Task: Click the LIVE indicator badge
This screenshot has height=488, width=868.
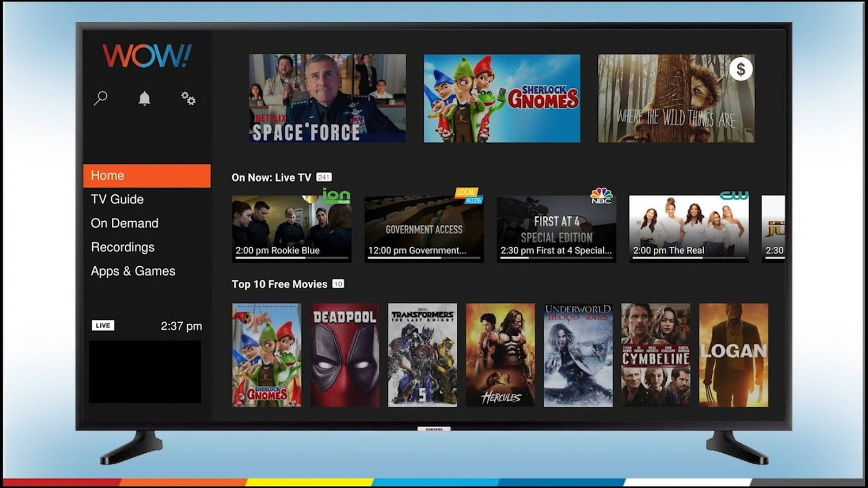Action: point(103,325)
